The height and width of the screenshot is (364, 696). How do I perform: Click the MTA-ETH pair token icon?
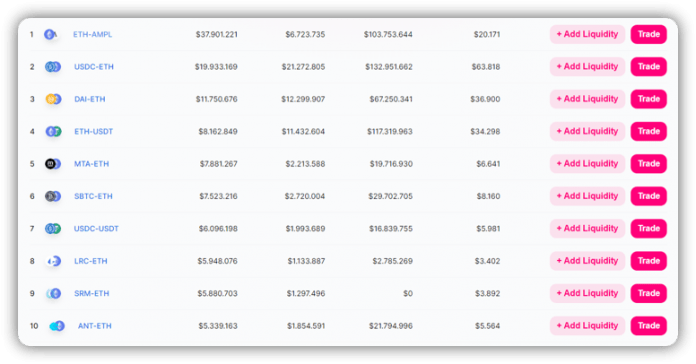tap(53, 164)
